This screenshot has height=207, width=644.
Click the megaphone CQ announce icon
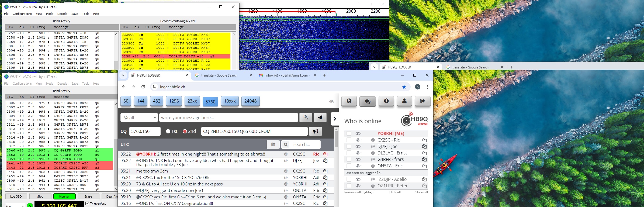coord(315,131)
